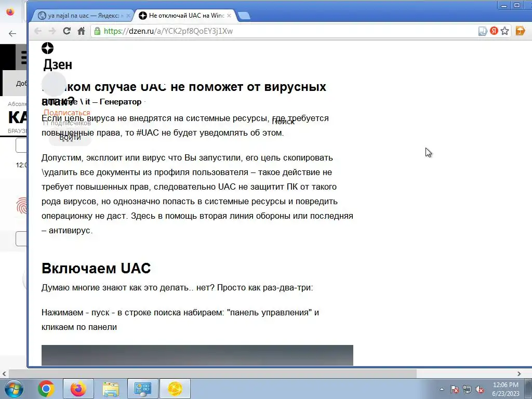Click the horizontal scrollbar left arrow
Screen dimensions: 532x399
click(x=4, y=374)
